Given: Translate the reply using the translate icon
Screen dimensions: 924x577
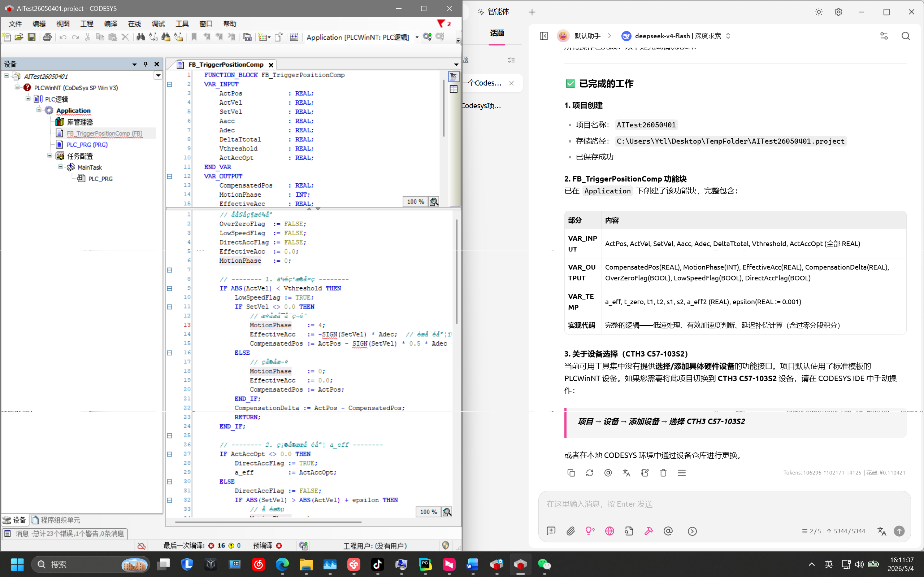Looking at the screenshot, I should (626, 473).
